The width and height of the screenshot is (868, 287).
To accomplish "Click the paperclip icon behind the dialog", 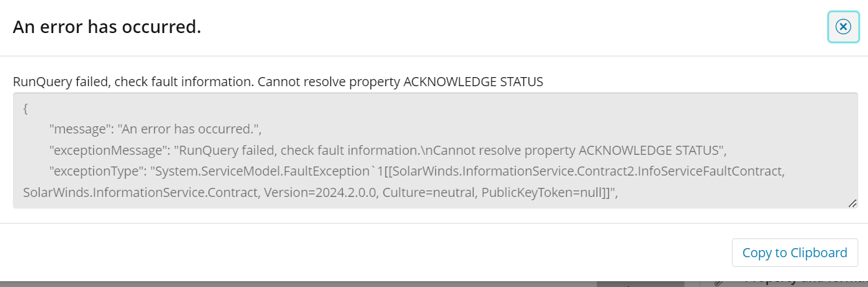I will coord(718,282).
